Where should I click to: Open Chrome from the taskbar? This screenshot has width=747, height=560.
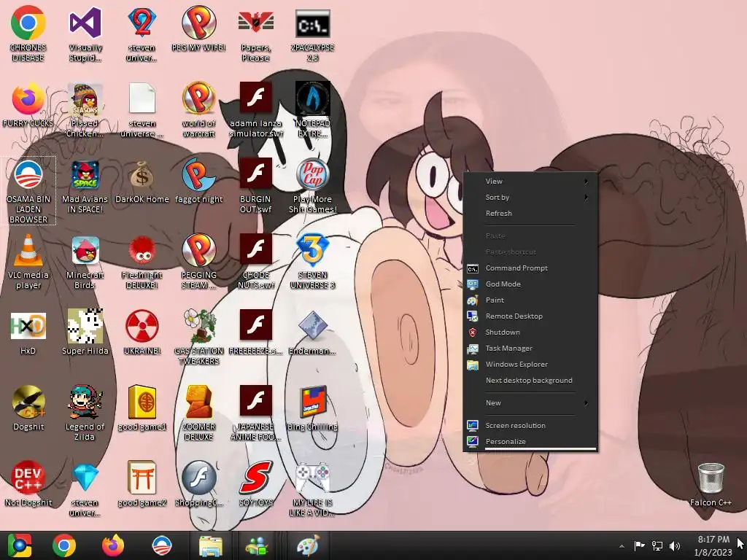64,545
